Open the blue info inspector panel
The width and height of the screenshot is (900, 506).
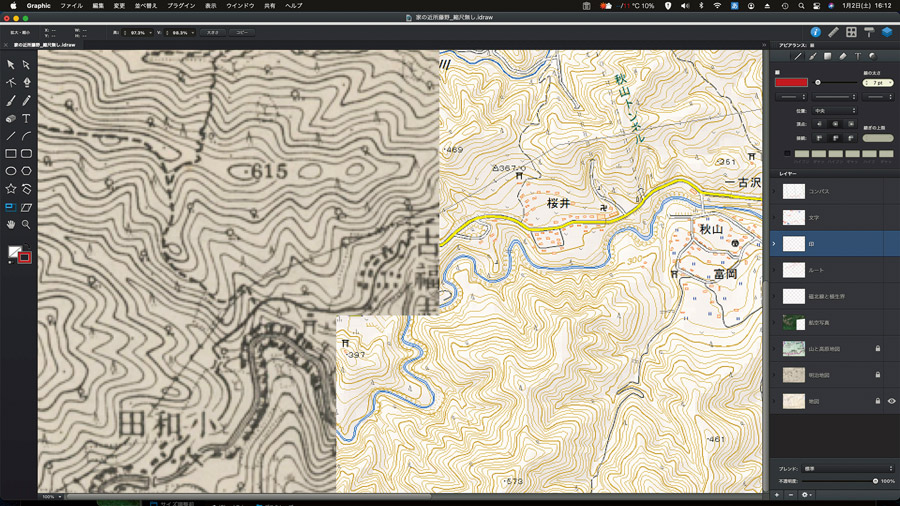(815, 33)
